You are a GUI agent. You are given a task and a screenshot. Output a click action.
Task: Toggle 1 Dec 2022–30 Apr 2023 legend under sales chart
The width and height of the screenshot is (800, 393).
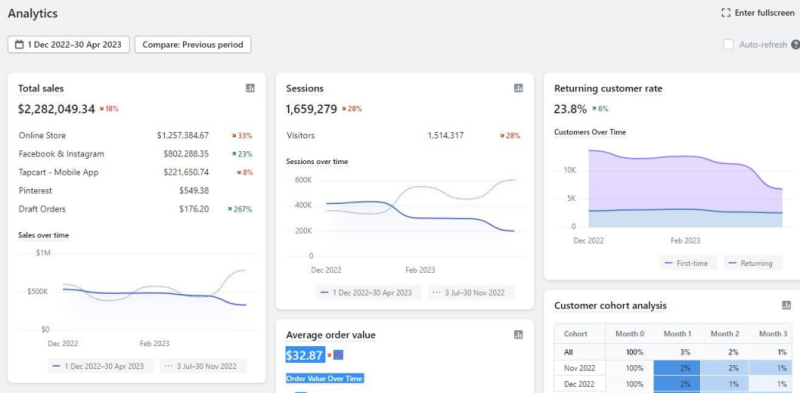pos(101,366)
